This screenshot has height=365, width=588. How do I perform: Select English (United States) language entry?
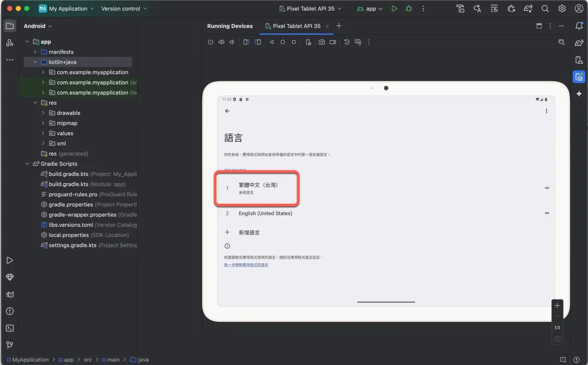[265, 214]
